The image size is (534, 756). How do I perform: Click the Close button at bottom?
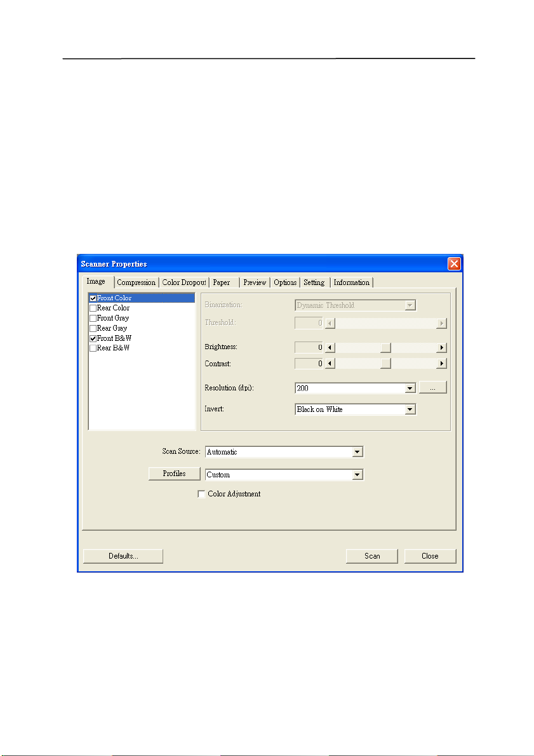click(430, 557)
